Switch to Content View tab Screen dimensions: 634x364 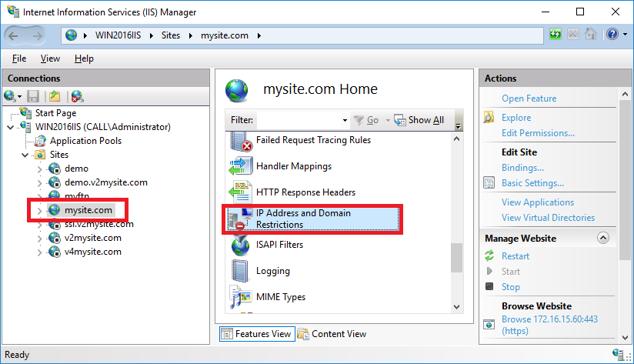332,334
